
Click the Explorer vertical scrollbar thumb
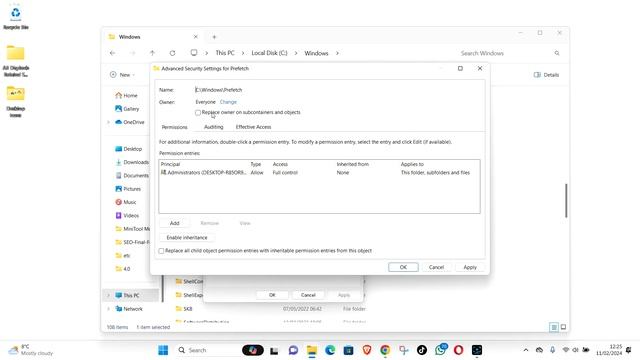tap(566, 200)
